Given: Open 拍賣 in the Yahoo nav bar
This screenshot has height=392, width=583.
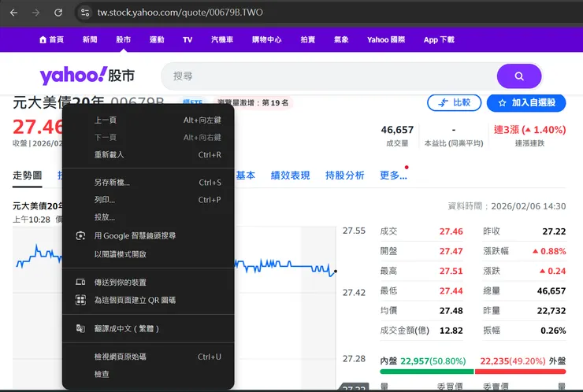Looking at the screenshot, I should click(x=307, y=40).
